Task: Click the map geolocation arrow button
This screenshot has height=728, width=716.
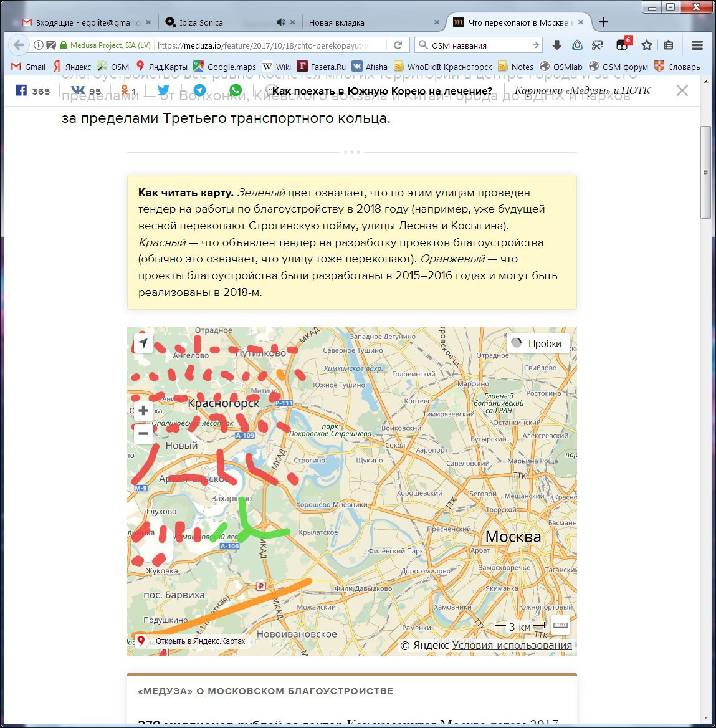Action: 143,343
